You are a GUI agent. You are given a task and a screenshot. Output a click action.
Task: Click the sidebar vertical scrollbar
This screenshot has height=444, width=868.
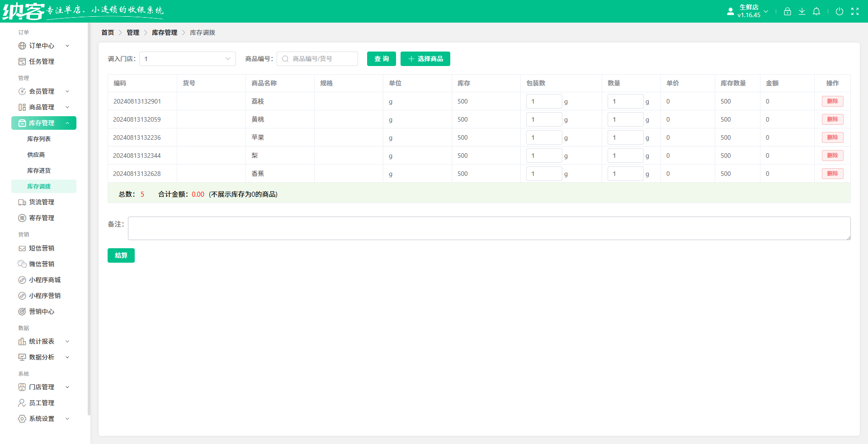pos(89,219)
